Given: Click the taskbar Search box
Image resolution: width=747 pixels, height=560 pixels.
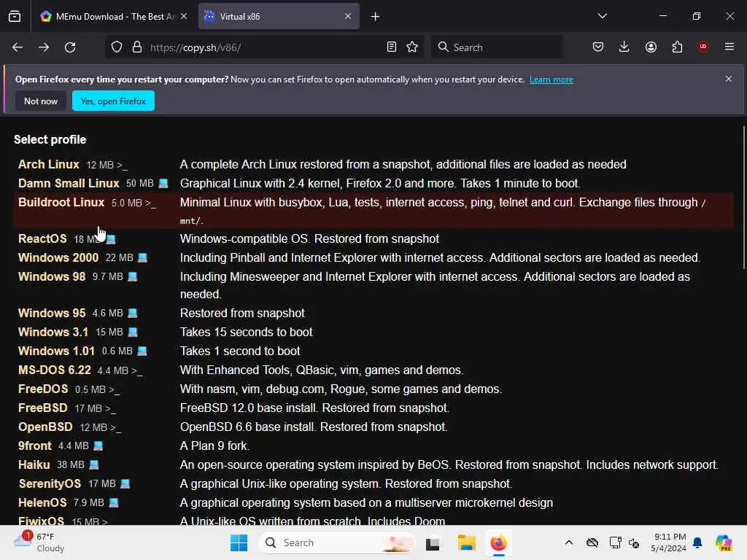Looking at the screenshot, I should [337, 542].
